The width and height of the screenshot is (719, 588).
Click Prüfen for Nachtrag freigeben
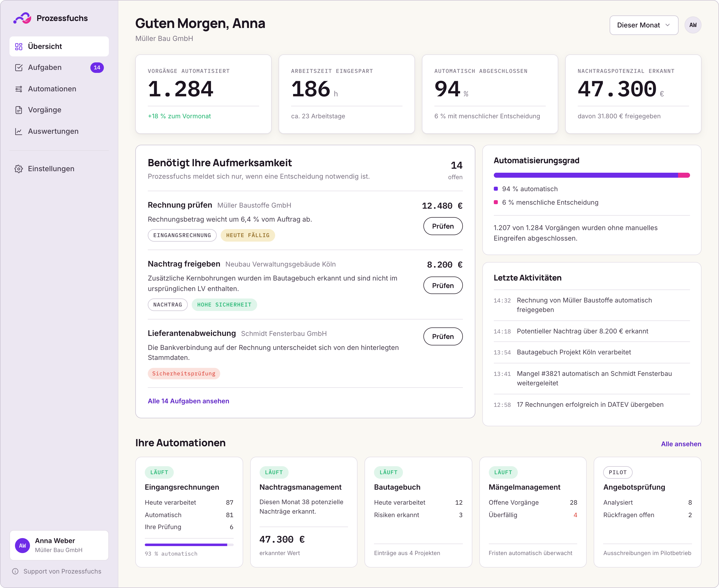click(x=443, y=286)
